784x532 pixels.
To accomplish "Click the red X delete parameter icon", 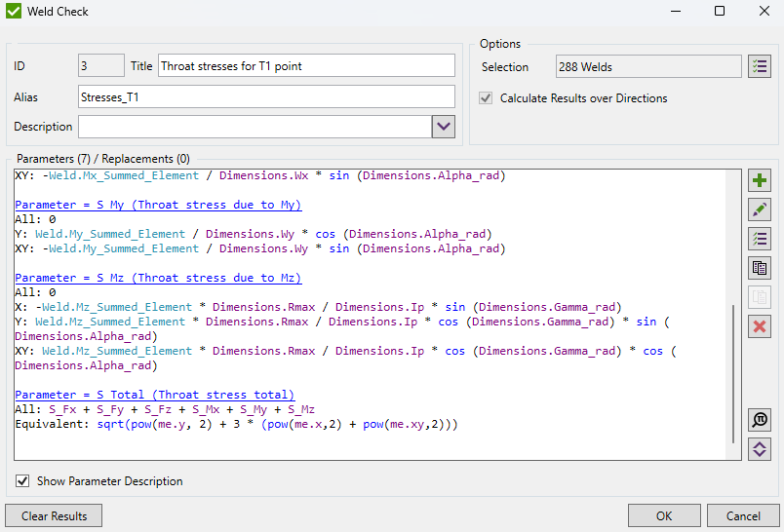I will pyautogui.click(x=760, y=326).
